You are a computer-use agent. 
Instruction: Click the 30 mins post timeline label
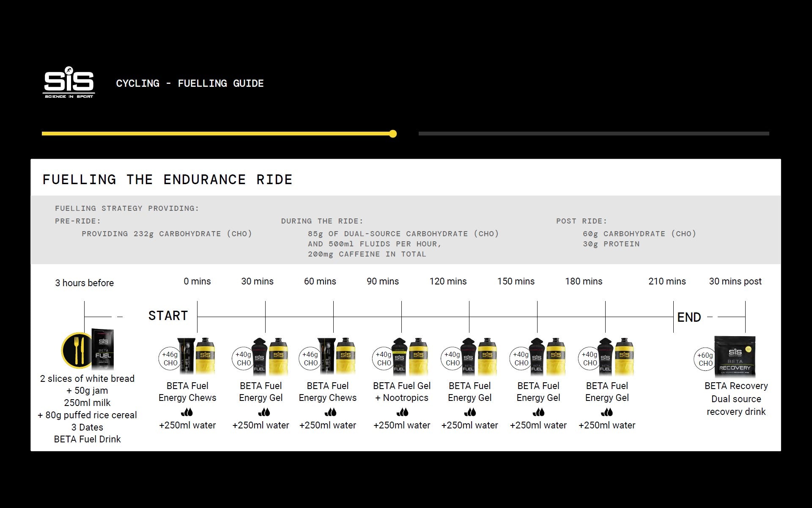tap(735, 281)
